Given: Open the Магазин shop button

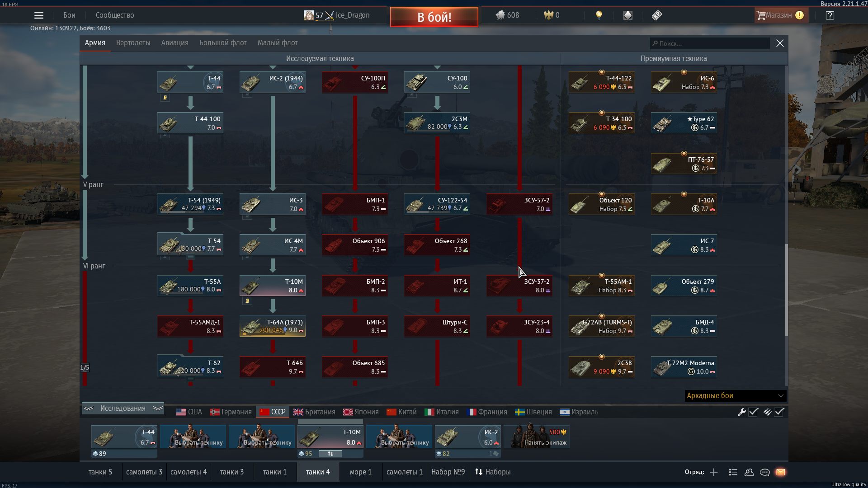Looking at the screenshot, I should 781,15.
